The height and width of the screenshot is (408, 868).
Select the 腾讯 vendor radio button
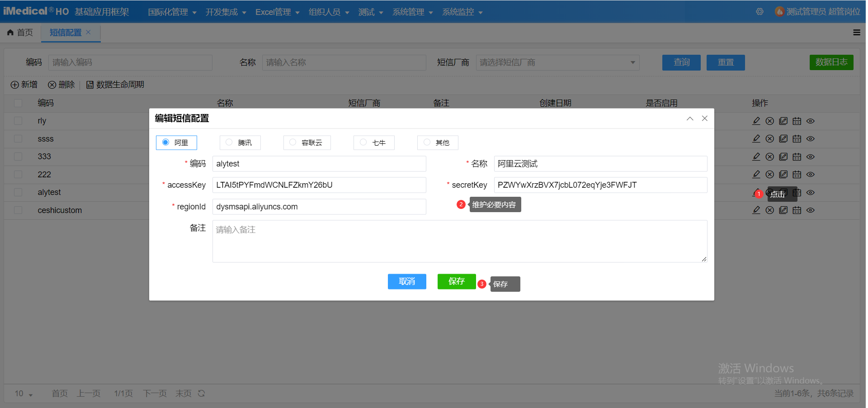(x=229, y=142)
